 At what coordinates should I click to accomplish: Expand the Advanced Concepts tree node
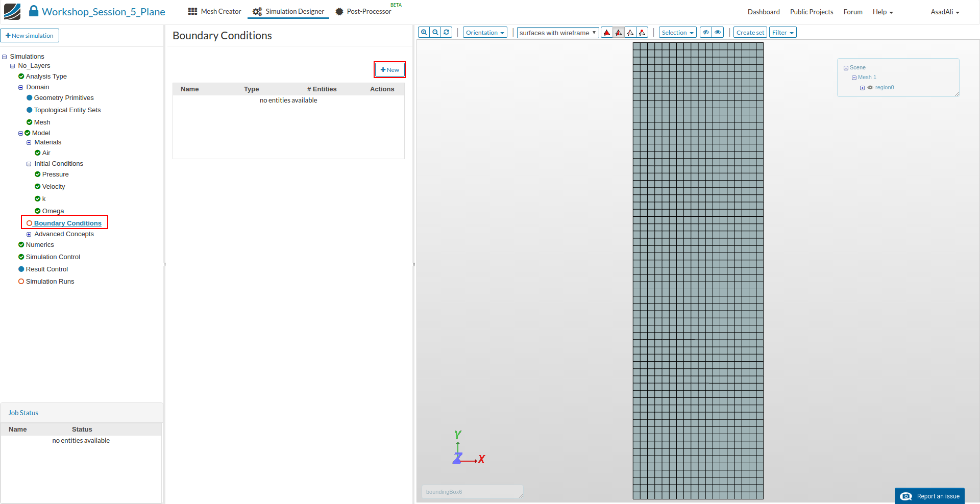tap(29, 234)
